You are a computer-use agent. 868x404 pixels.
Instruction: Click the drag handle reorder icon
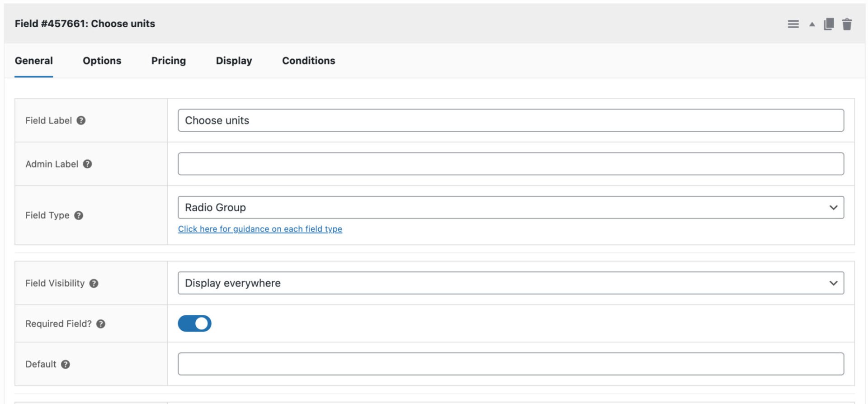tap(793, 24)
